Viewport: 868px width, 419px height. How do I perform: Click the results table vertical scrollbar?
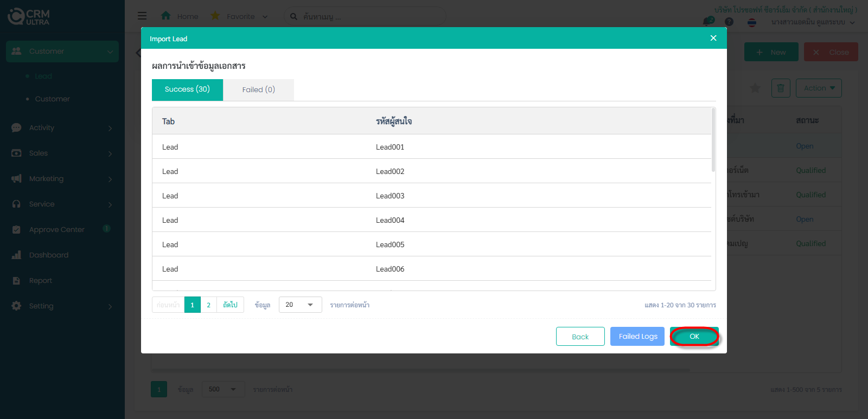(713, 141)
